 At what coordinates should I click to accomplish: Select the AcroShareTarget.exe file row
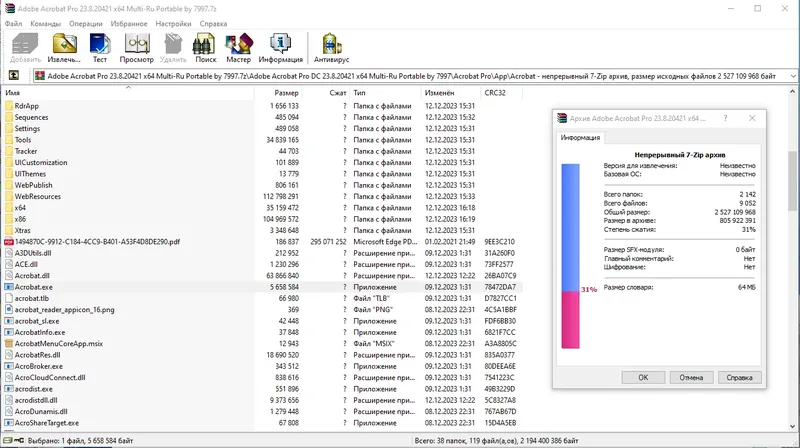[263, 422]
